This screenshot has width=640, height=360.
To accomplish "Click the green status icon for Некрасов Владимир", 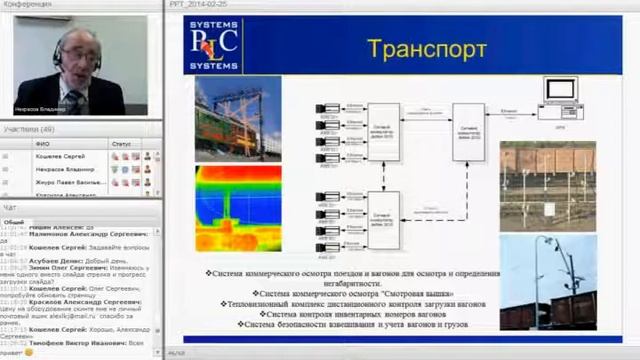I will tap(116, 169).
